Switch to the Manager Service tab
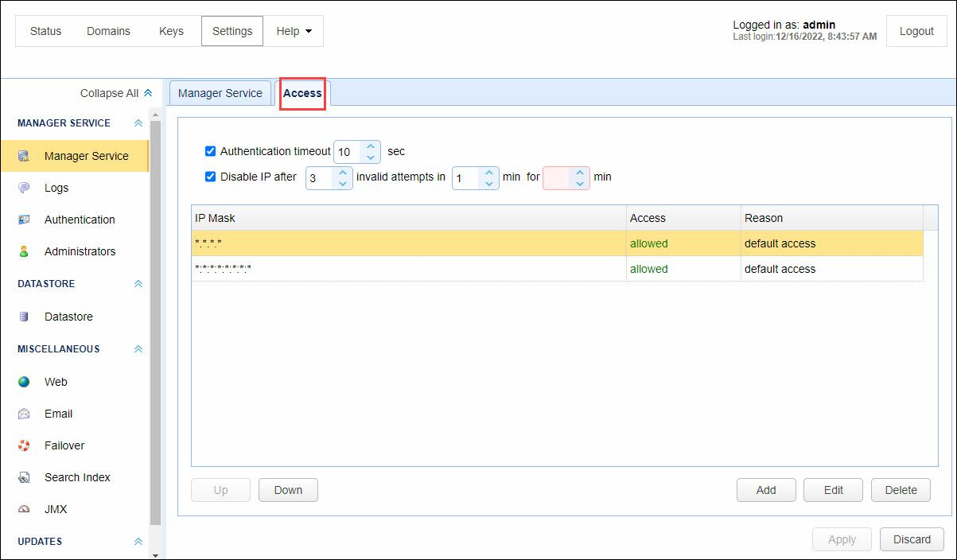Image resolution: width=957 pixels, height=560 pixels. (220, 93)
